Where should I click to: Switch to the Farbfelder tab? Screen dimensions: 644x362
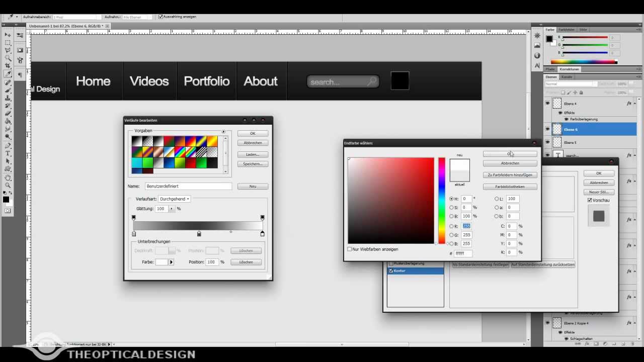point(567,30)
